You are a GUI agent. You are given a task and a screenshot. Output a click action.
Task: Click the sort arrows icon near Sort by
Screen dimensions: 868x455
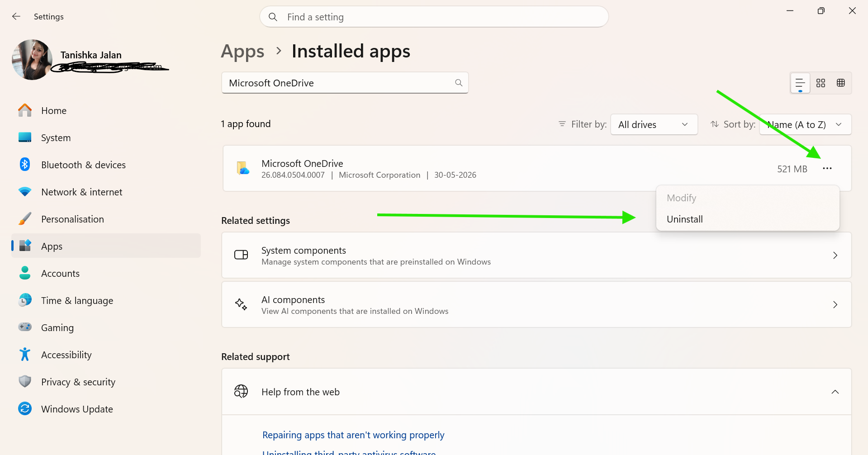click(715, 124)
